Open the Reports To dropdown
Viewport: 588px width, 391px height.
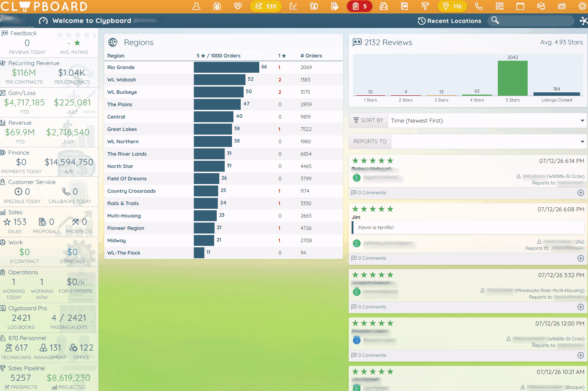point(489,141)
